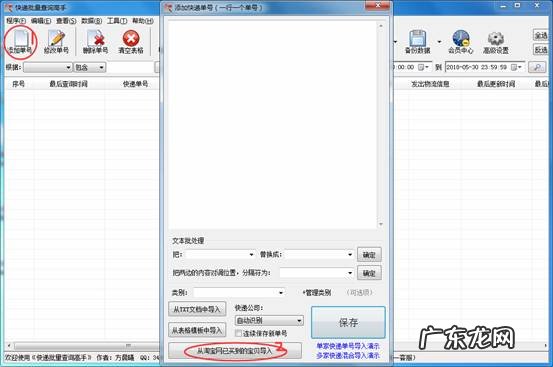553x367 pixels.
Task: Expand the 替换成 combo box
Action: point(350,255)
